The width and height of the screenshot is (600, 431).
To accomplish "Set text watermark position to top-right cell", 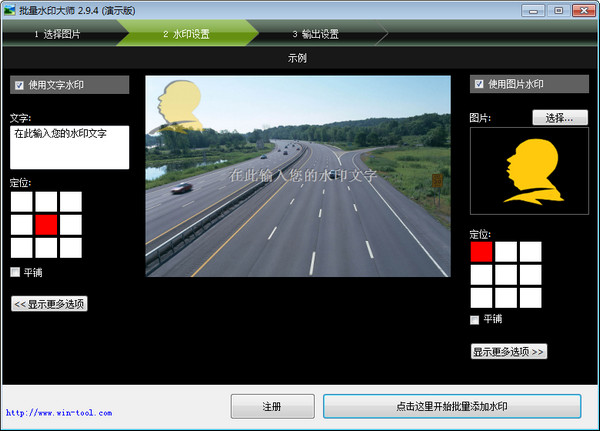I will pyautogui.click(x=71, y=202).
